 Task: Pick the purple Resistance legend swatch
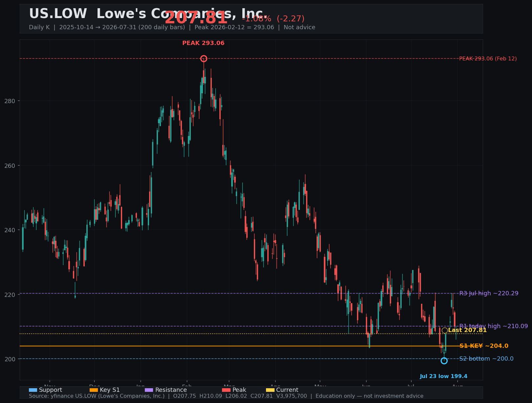pyautogui.click(x=149, y=390)
